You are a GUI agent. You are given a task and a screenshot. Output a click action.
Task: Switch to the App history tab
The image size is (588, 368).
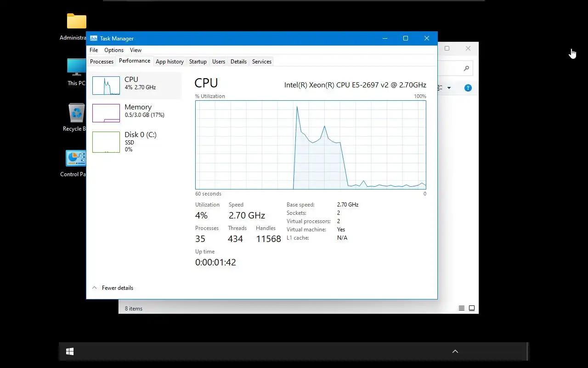coord(170,62)
